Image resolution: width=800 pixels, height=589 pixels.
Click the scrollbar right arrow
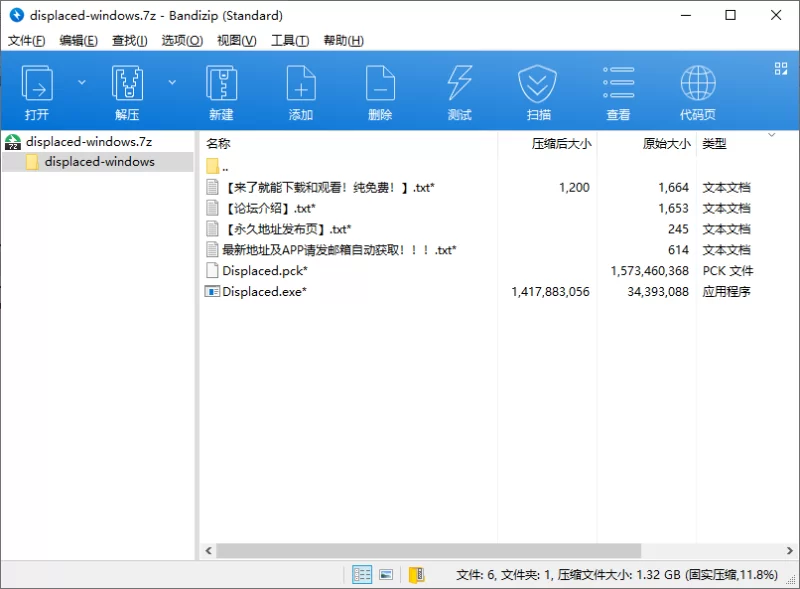click(789, 551)
